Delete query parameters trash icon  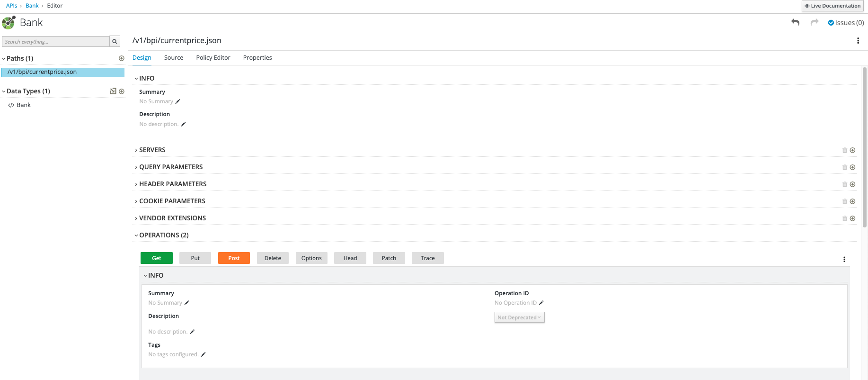[844, 167]
